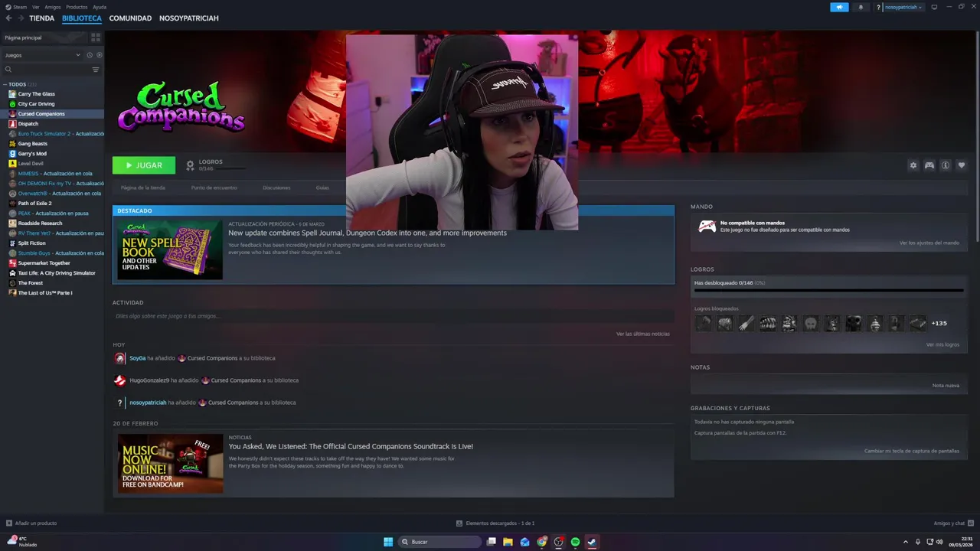
Task: Open the notifications bell
Action: (x=861, y=7)
